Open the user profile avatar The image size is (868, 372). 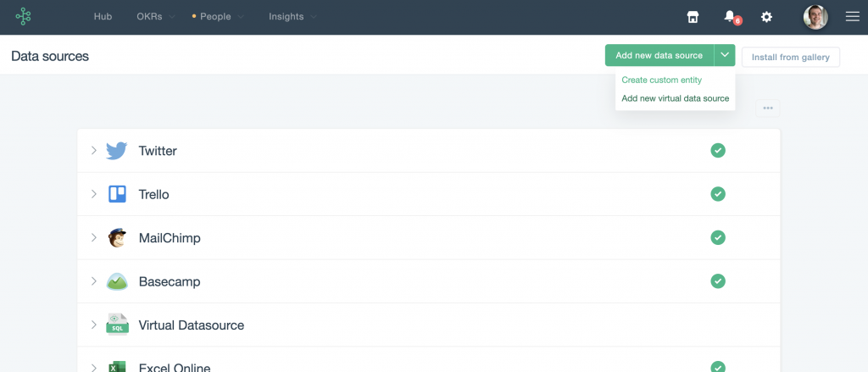pyautogui.click(x=815, y=17)
